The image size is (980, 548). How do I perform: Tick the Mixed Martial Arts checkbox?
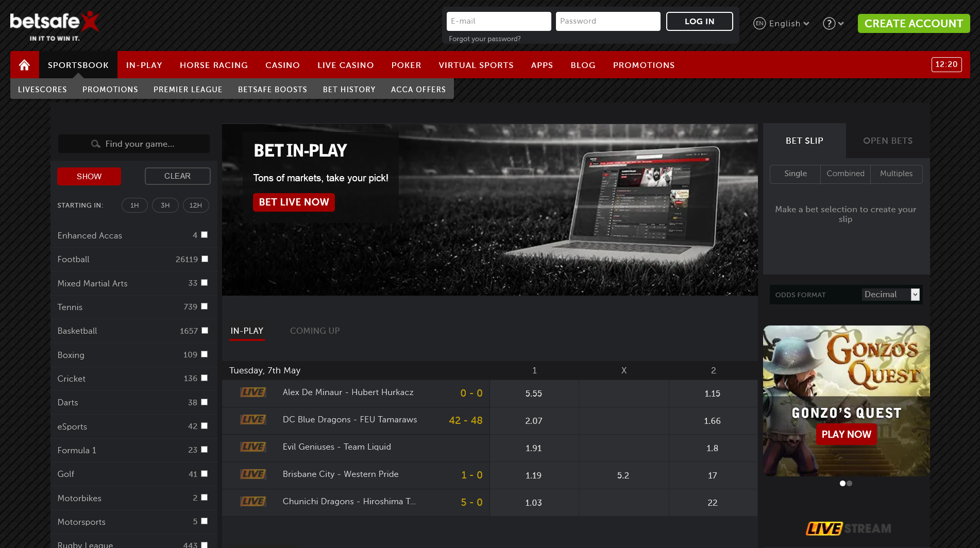coord(205,283)
